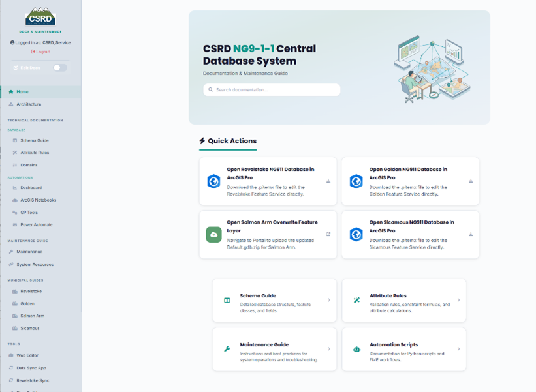The height and width of the screenshot is (392, 536).
Task: Open Revelstoke NG911 Database in ArcGIS Pro card
Action: [x=268, y=181]
